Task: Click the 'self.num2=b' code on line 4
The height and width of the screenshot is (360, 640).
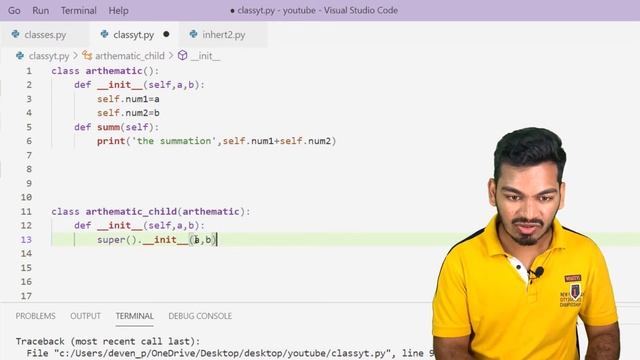Action: click(128, 113)
